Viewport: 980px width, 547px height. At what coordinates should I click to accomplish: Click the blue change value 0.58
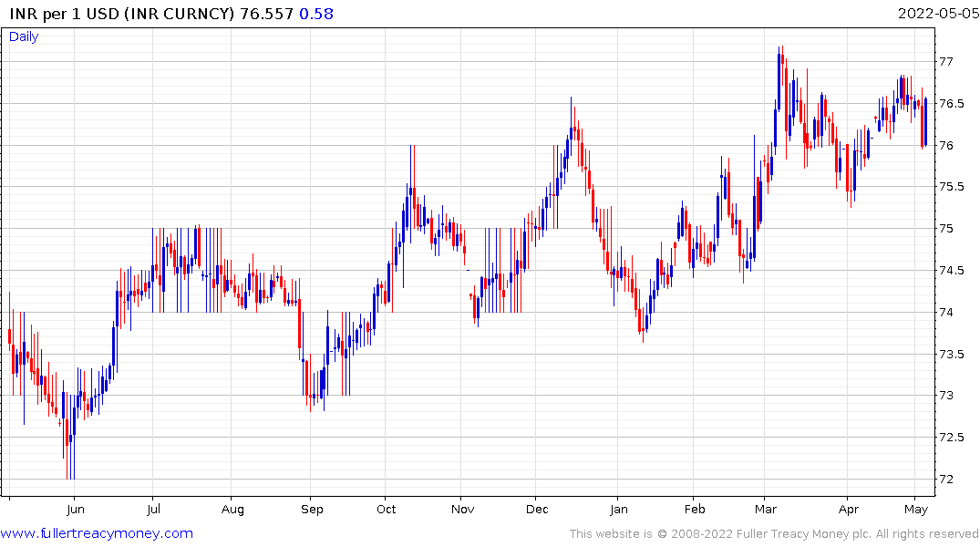tap(316, 14)
